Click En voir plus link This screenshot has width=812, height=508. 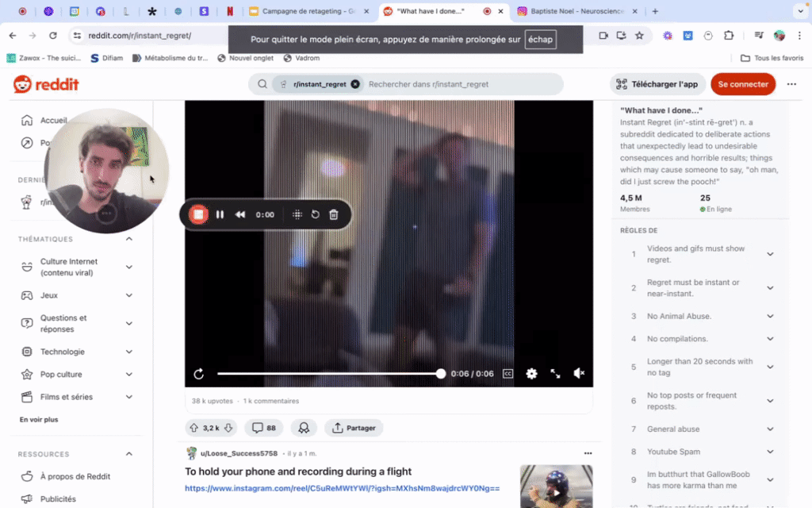coord(39,419)
